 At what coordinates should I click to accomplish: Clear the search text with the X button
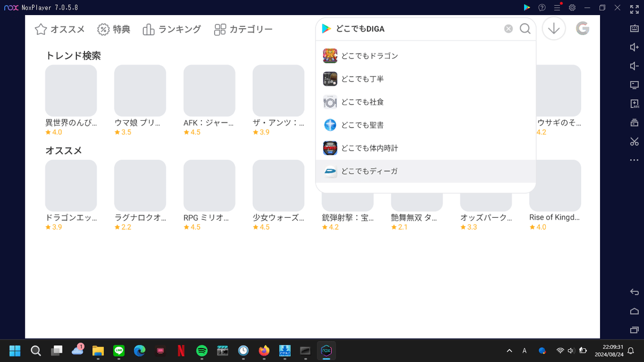pyautogui.click(x=508, y=28)
